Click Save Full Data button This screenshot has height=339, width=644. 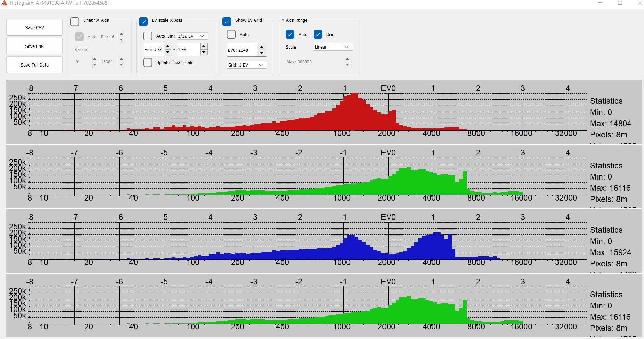pos(34,65)
